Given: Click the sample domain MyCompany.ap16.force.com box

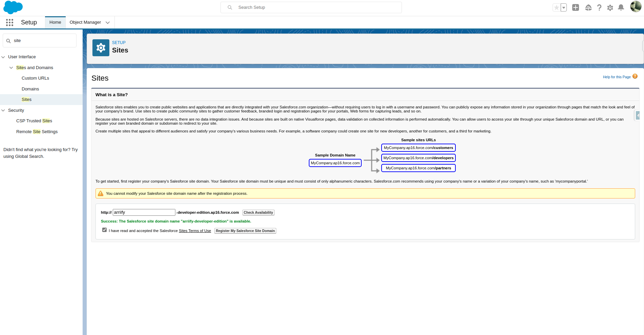Looking at the screenshot, I should tap(335, 163).
